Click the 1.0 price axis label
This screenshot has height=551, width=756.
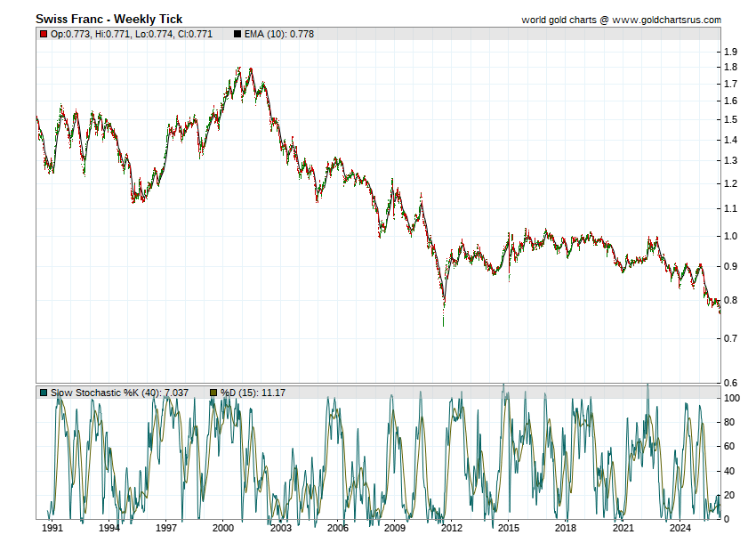click(x=730, y=237)
